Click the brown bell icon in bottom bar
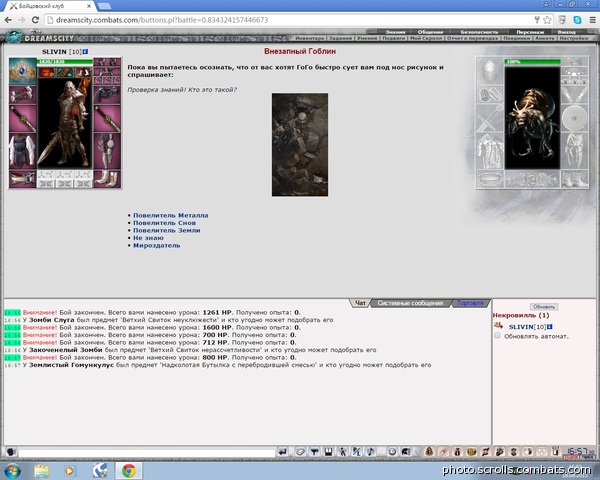This screenshot has height=480, width=600. point(429,452)
